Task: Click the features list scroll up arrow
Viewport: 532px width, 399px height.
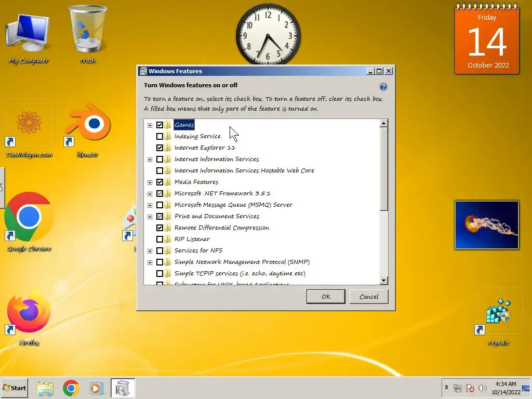Action: (x=384, y=123)
